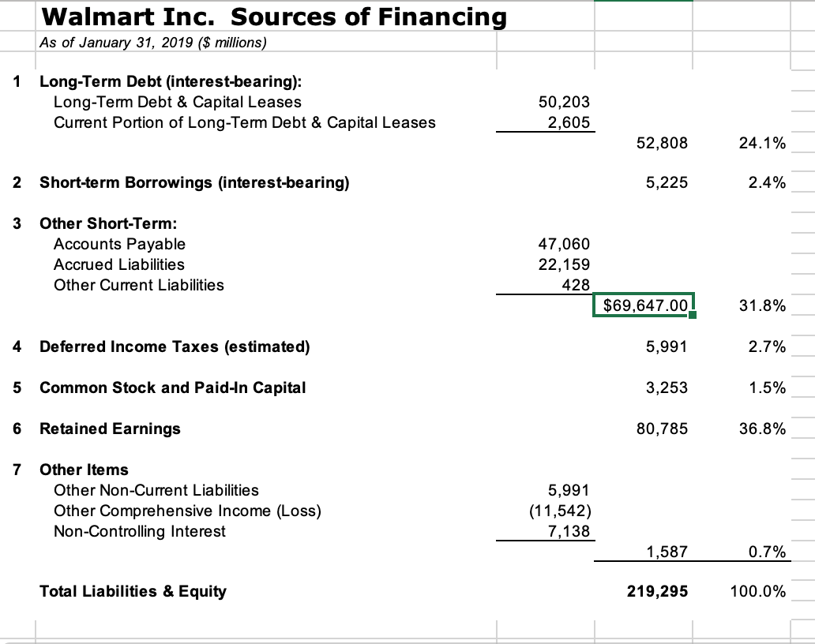Select the 22,159 value cell
The height and width of the screenshot is (644, 815).
(x=564, y=265)
